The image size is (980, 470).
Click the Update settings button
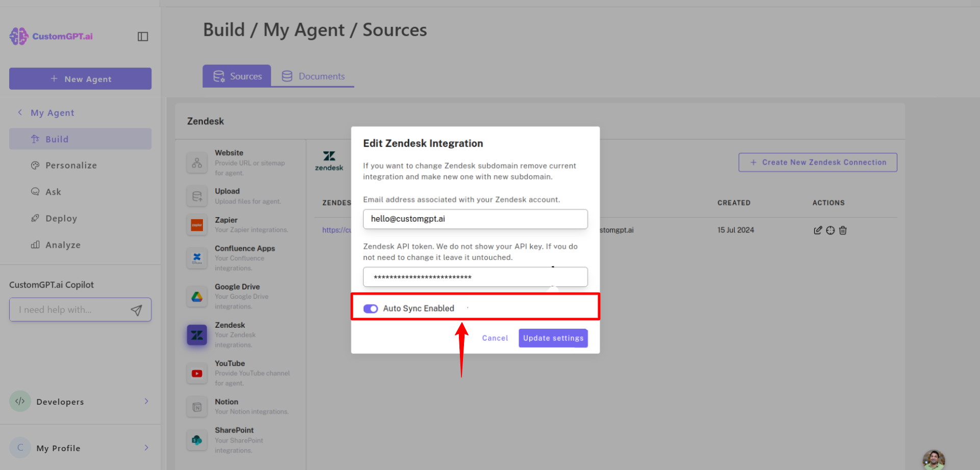tap(553, 338)
